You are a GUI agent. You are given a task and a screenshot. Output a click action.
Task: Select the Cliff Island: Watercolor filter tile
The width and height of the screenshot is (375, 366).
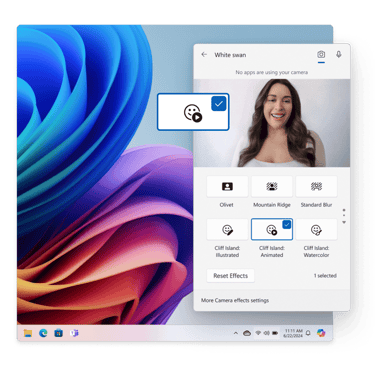pos(316,230)
